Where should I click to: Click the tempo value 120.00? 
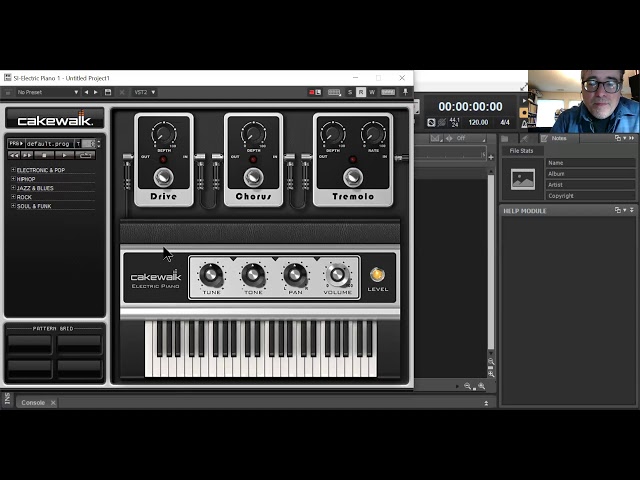click(478, 122)
